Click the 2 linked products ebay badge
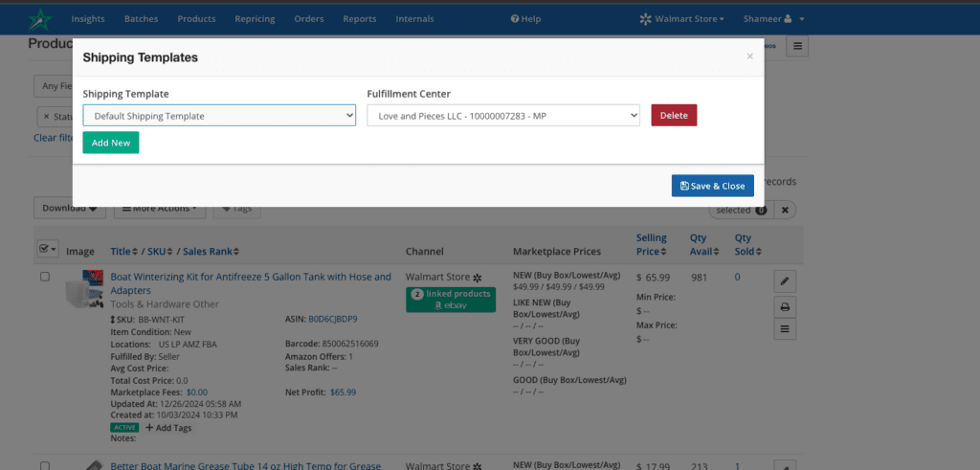Screen dimensions: 980x470 coord(451,300)
